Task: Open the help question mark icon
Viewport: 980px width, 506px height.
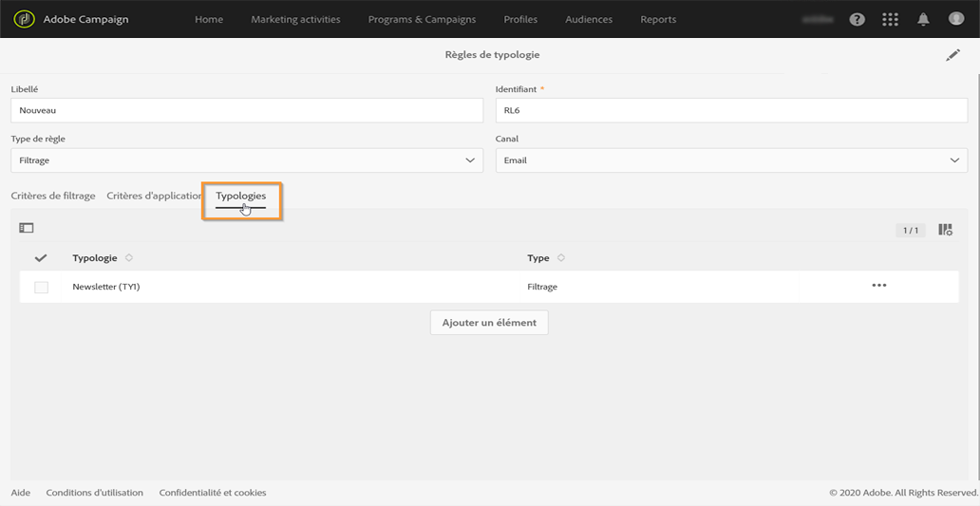Action: pos(857,19)
